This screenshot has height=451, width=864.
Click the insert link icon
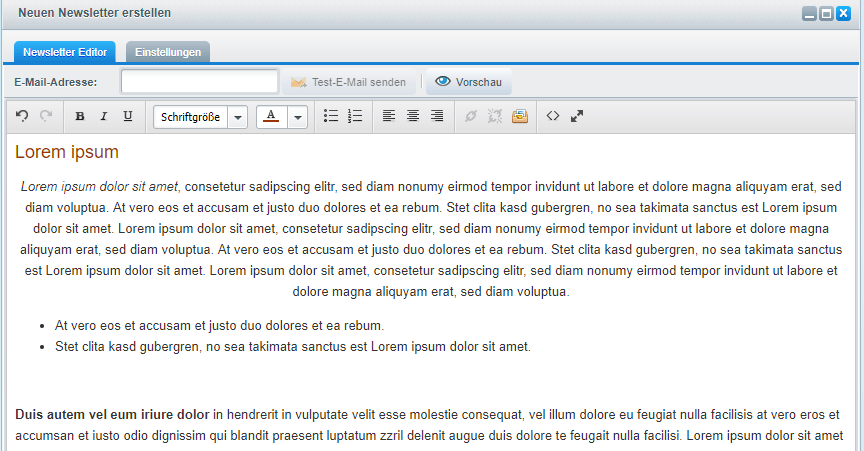(x=471, y=116)
